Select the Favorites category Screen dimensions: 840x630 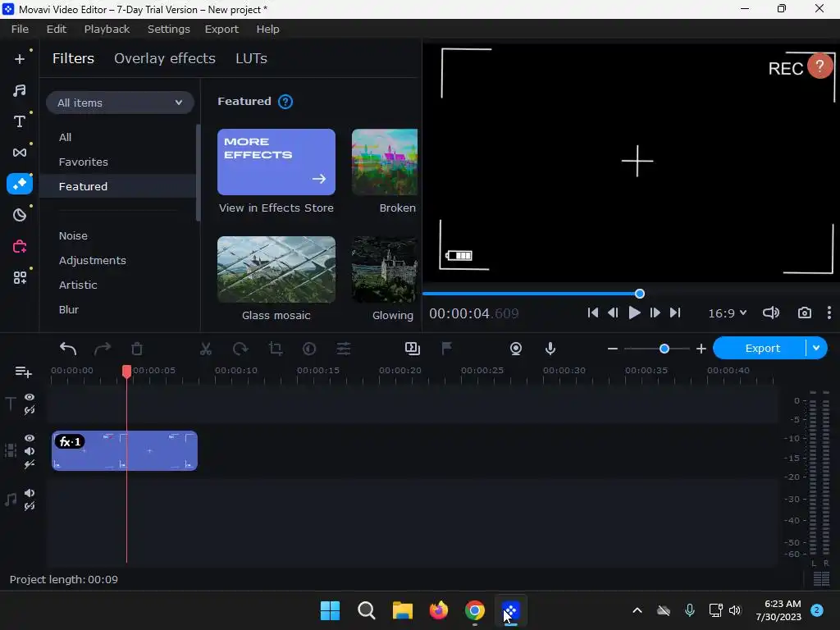click(x=84, y=162)
